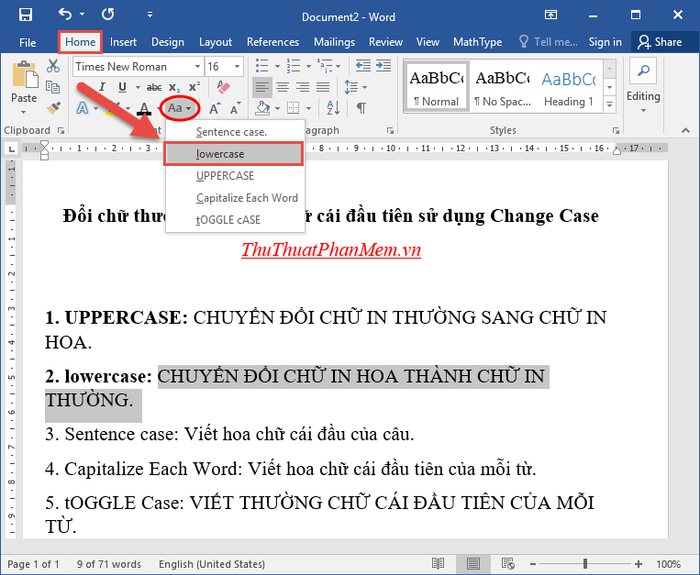
Task: Open the Change Case Aa dropdown
Action: pyautogui.click(x=179, y=108)
